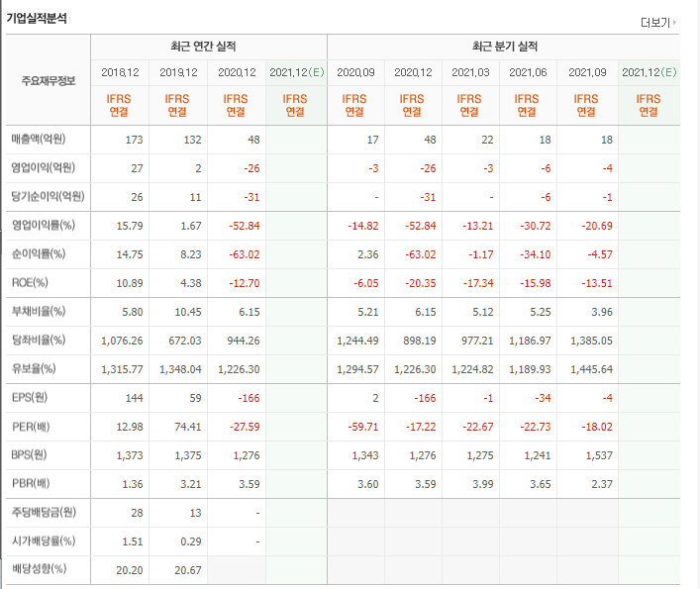Screen dimensions: 700x589
Task: Click the 10.89 ROE value
Action: [x=130, y=283]
